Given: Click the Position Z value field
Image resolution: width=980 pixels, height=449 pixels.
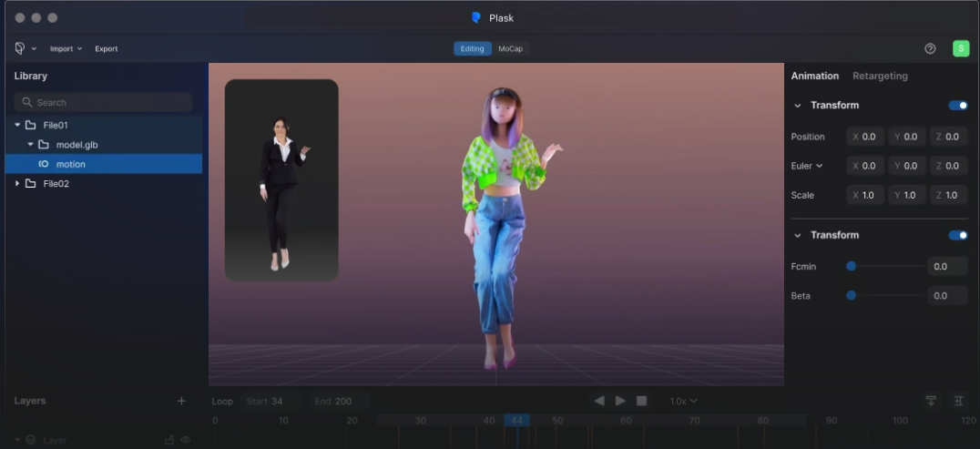Looking at the screenshot, I should pyautogui.click(x=949, y=137).
